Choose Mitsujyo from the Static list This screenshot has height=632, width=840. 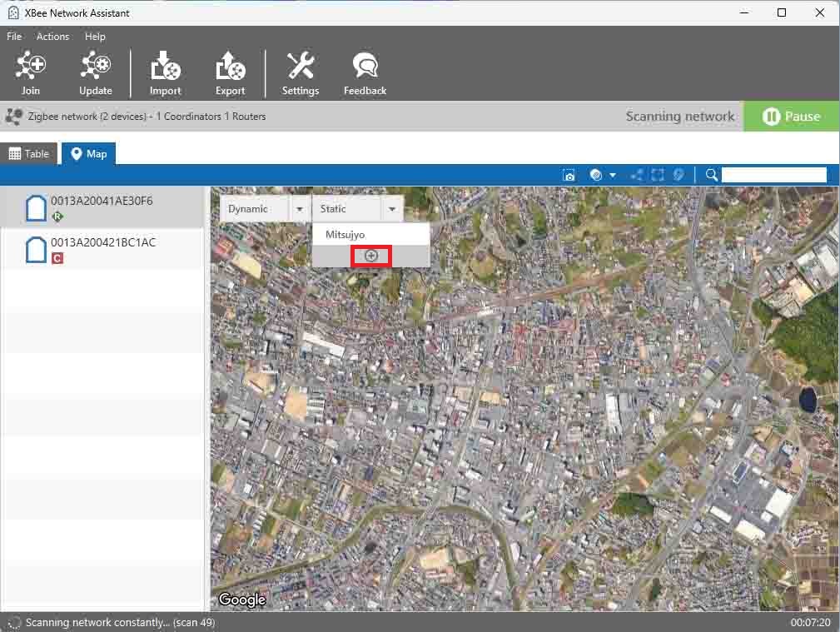[x=370, y=235]
